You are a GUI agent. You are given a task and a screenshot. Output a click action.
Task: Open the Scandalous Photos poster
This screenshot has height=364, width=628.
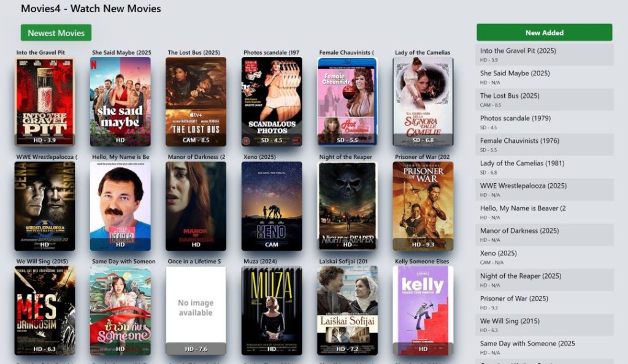(272, 102)
